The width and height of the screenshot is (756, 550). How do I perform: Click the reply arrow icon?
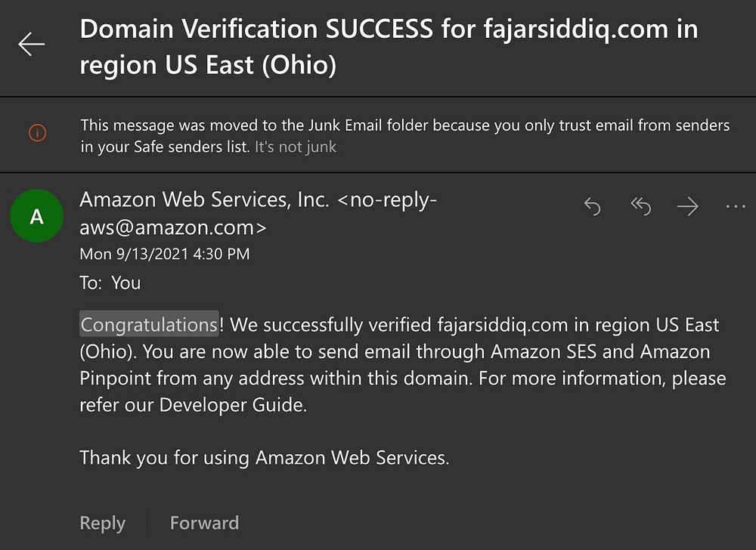pos(593,206)
